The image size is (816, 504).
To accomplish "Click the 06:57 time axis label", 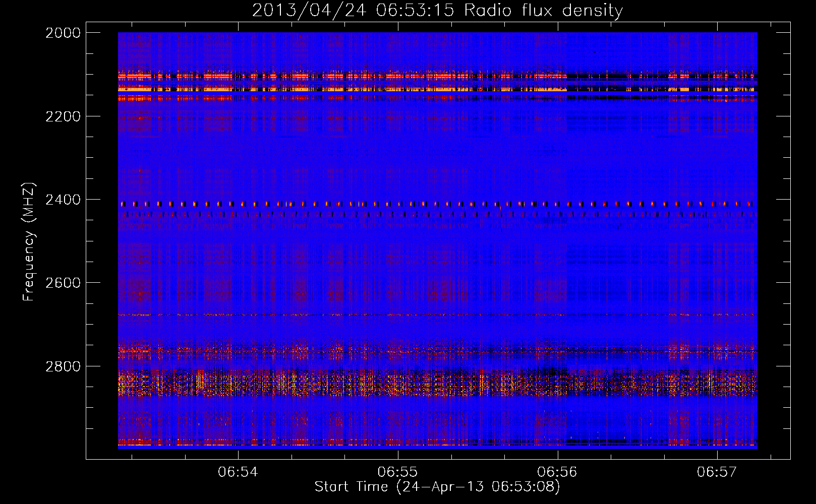I will pyautogui.click(x=717, y=472).
